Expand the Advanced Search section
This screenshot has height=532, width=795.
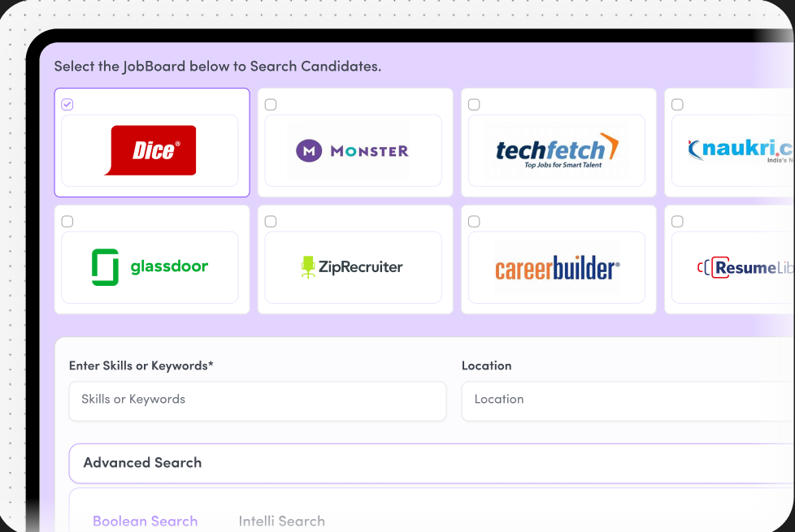tap(142, 462)
